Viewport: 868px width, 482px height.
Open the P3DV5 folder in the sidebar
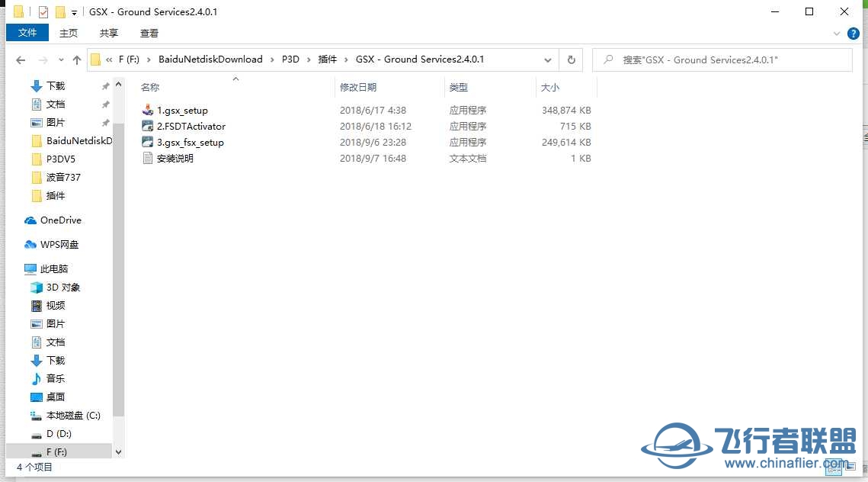[53, 159]
